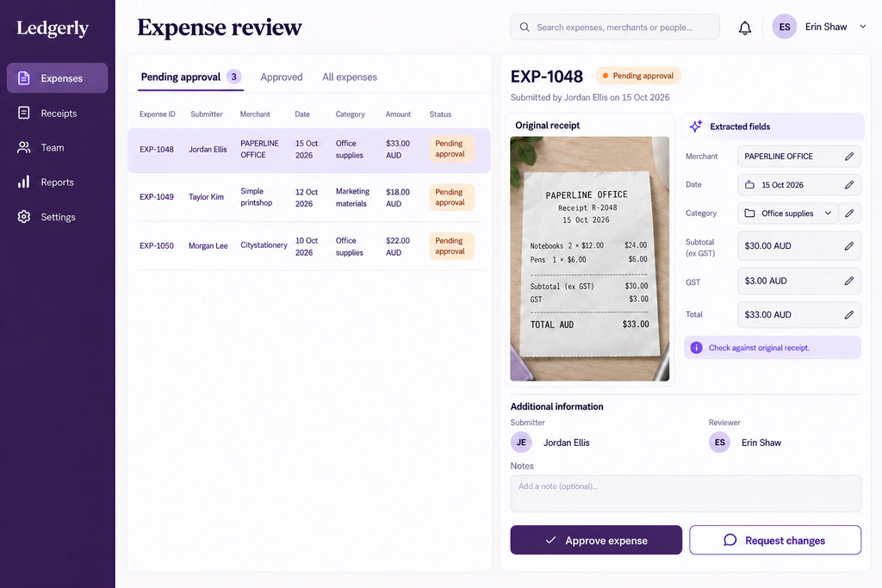Click the calendar icon in Date field

tap(750, 184)
